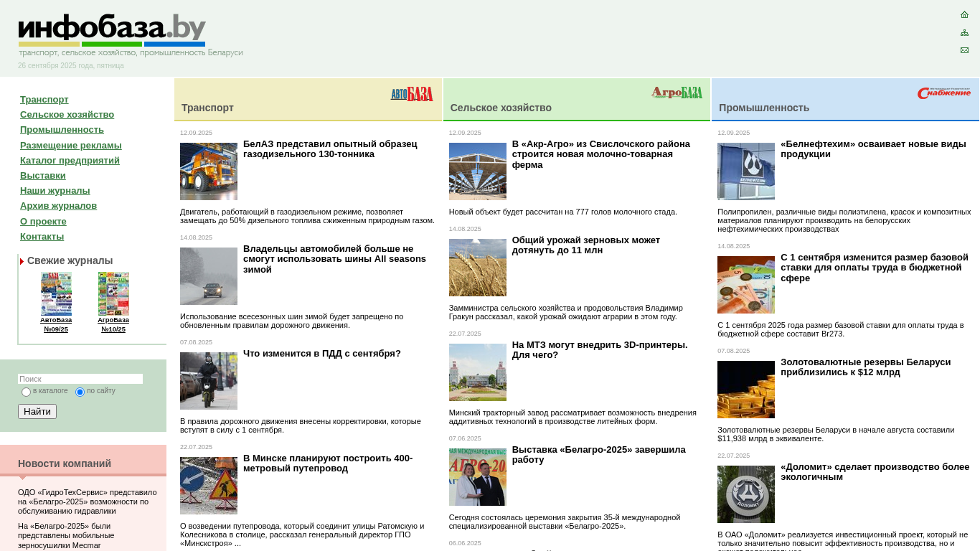Open the АгроБаза magazine logo
The height and width of the screenshot is (551, 980).
(677, 93)
